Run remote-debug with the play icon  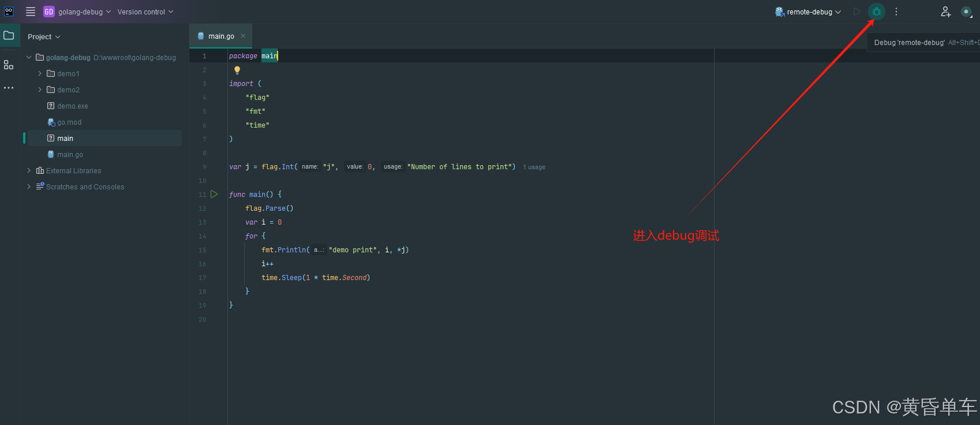(857, 12)
